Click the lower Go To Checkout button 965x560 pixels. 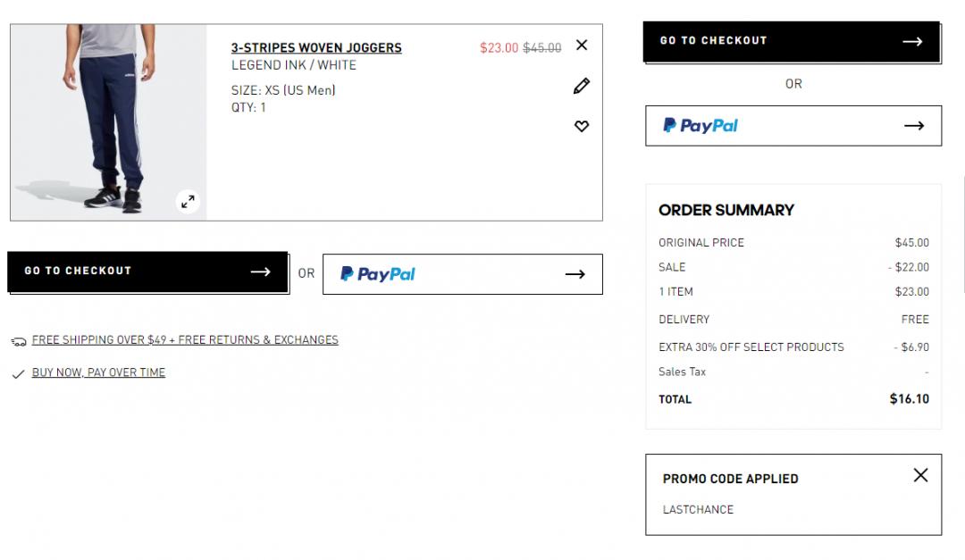tap(147, 272)
